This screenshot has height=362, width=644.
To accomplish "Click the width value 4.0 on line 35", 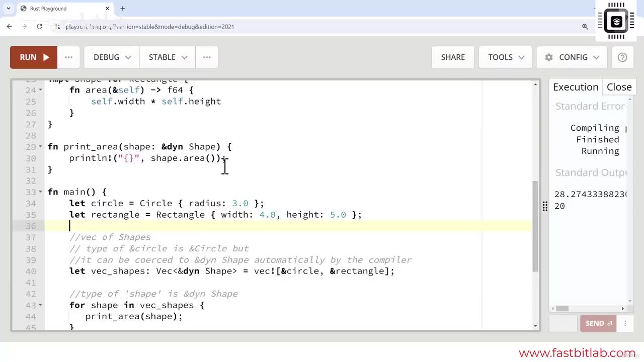I will click(267, 215).
